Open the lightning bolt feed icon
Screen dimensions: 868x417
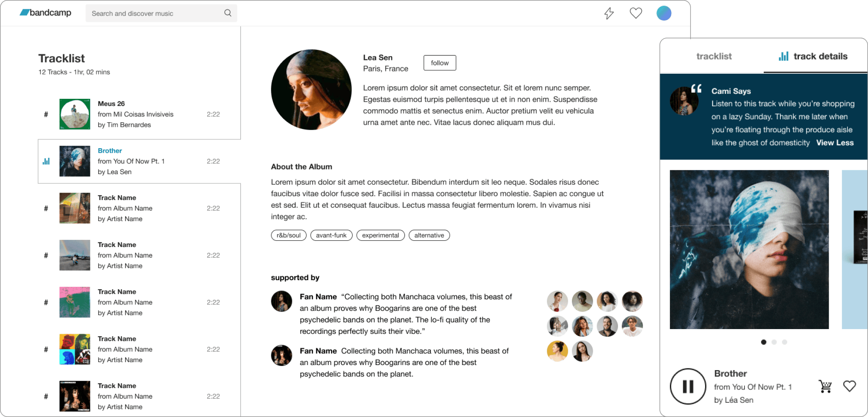click(x=609, y=13)
